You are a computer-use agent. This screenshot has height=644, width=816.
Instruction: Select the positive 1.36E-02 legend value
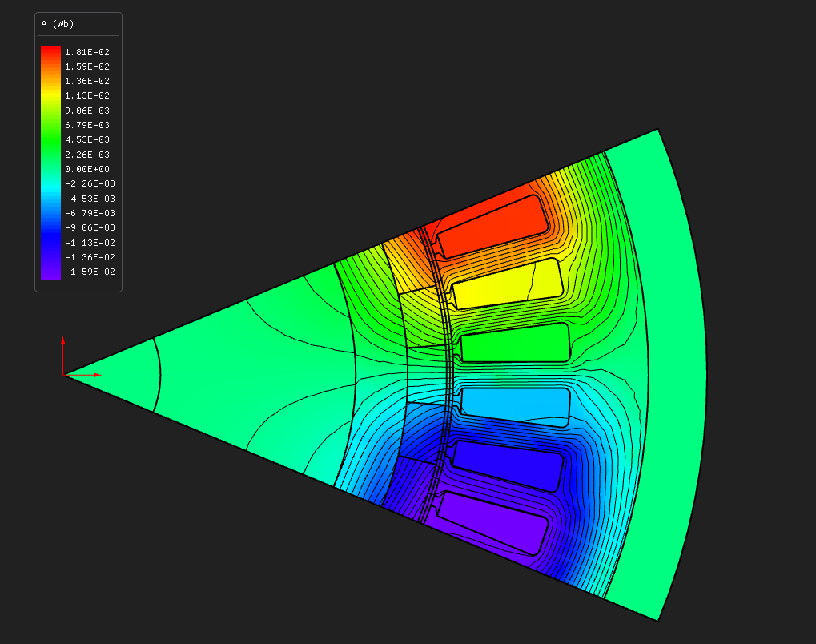pos(87,81)
